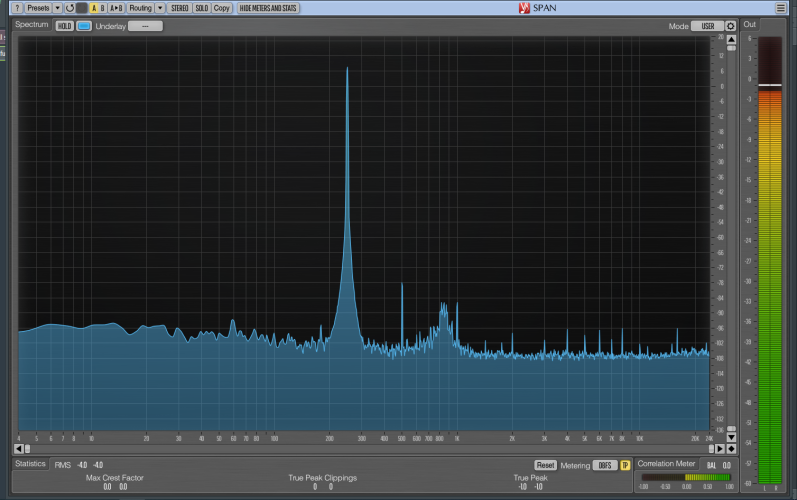
Task: Click the lower vertical range handle
Action: click(x=731, y=429)
